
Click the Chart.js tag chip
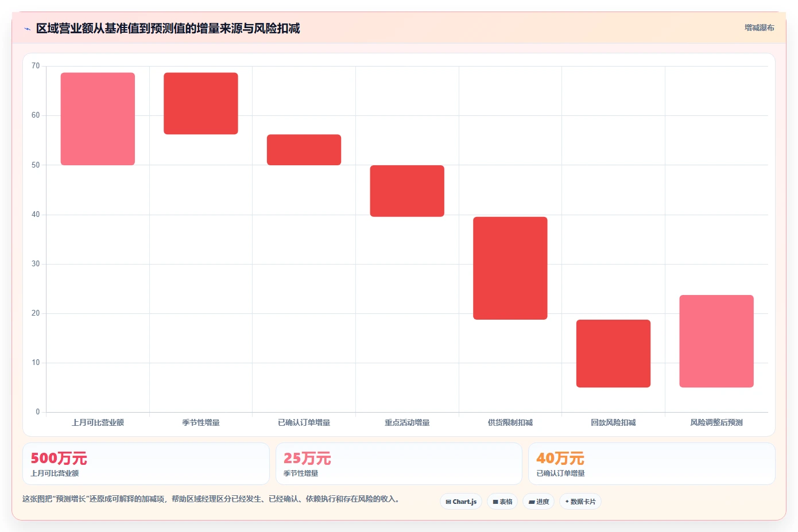click(x=461, y=502)
